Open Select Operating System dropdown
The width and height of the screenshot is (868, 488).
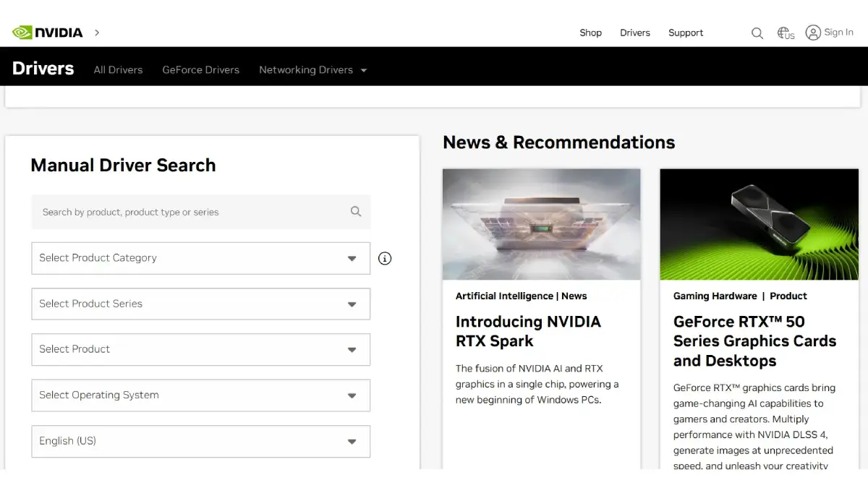pyautogui.click(x=201, y=395)
